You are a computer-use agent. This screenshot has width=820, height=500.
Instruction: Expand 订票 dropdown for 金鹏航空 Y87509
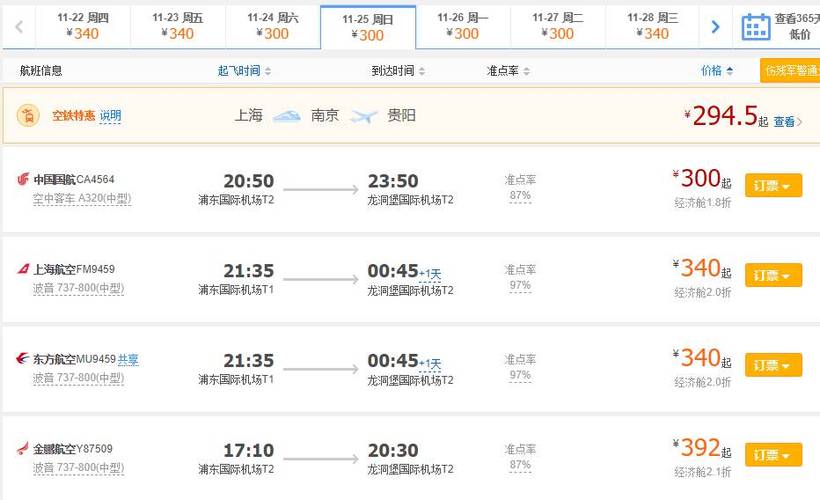click(773, 455)
